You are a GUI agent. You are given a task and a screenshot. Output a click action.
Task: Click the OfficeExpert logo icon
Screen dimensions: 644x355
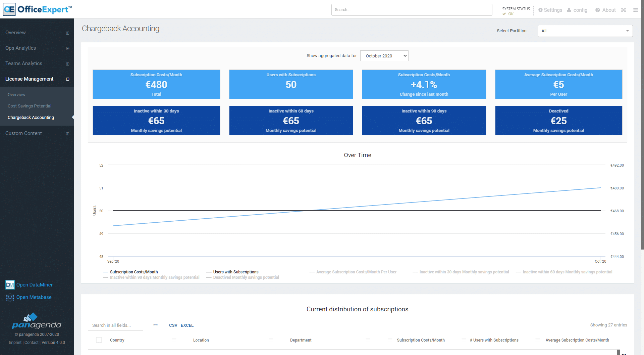point(9,9)
